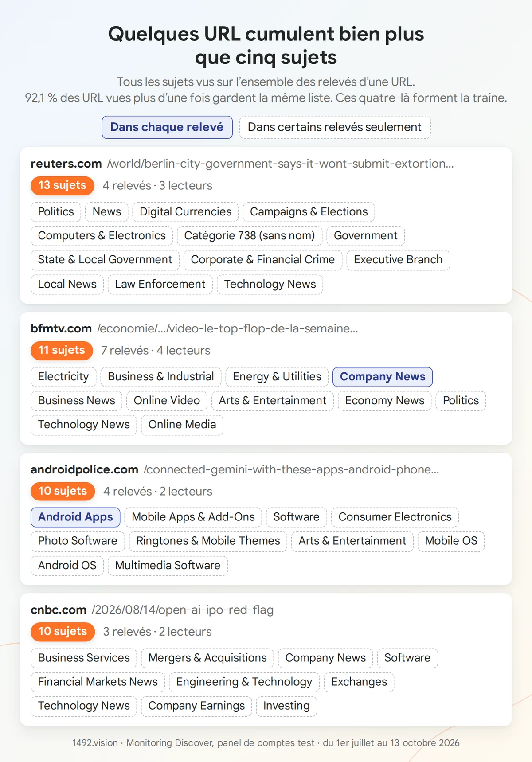Click the "Dans chaque relevé" legend chip
532x762 pixels.
tap(167, 127)
